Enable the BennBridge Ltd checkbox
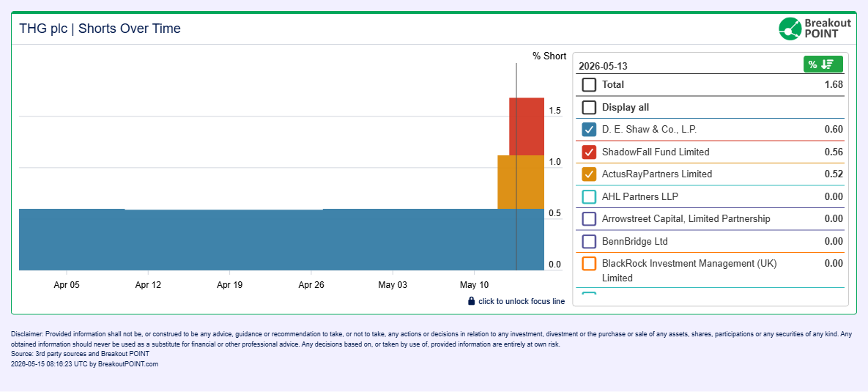Image resolution: width=868 pixels, height=392 pixels. click(589, 241)
